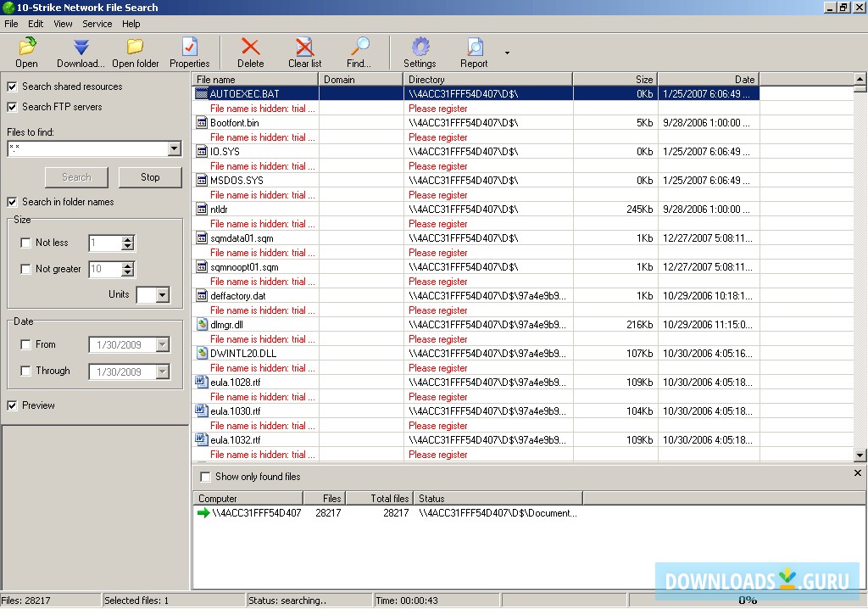The image size is (868, 609).
Task: Open file Properties from the toolbar
Action: click(190, 47)
